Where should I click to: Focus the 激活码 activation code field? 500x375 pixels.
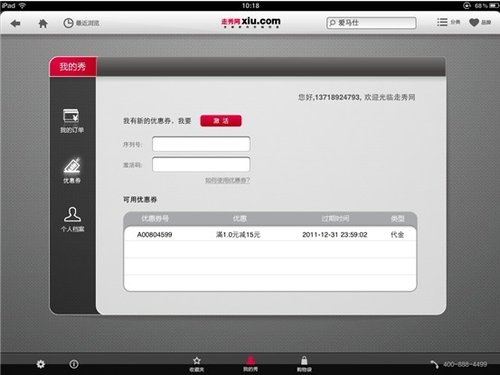[201, 164]
